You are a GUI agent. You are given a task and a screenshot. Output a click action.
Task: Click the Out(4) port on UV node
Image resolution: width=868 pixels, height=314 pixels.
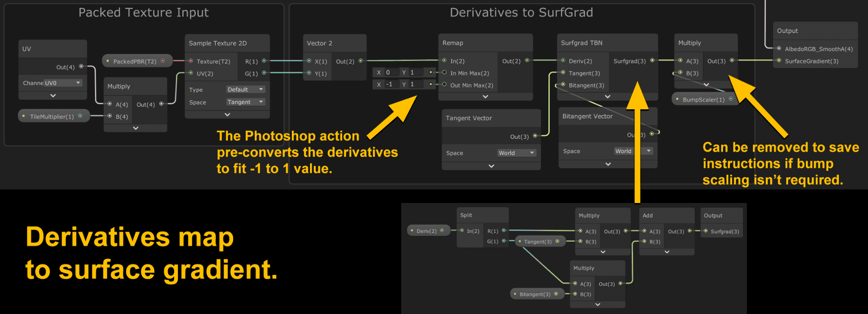[81, 66]
